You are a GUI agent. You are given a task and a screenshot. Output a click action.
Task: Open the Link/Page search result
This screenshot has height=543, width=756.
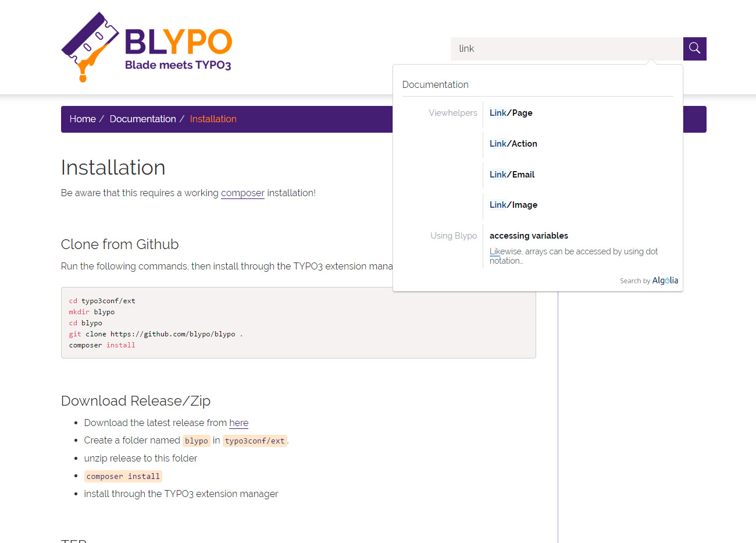511,113
